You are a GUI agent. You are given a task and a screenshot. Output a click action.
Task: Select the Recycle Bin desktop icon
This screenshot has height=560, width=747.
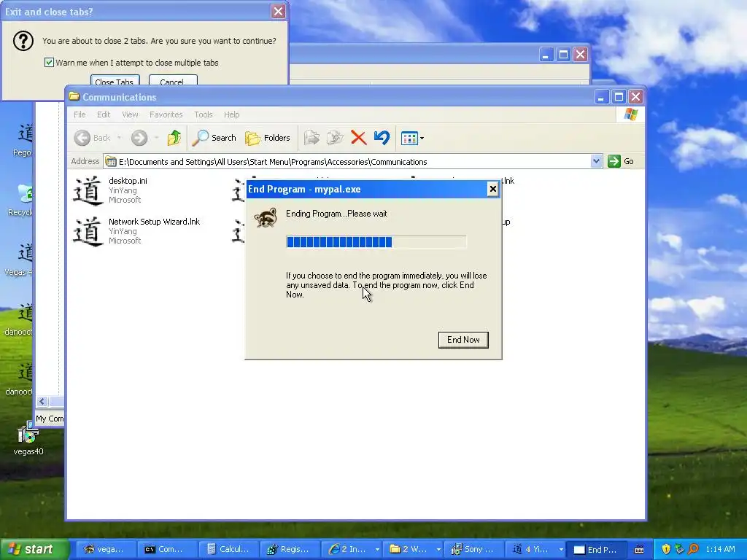(x=25, y=194)
